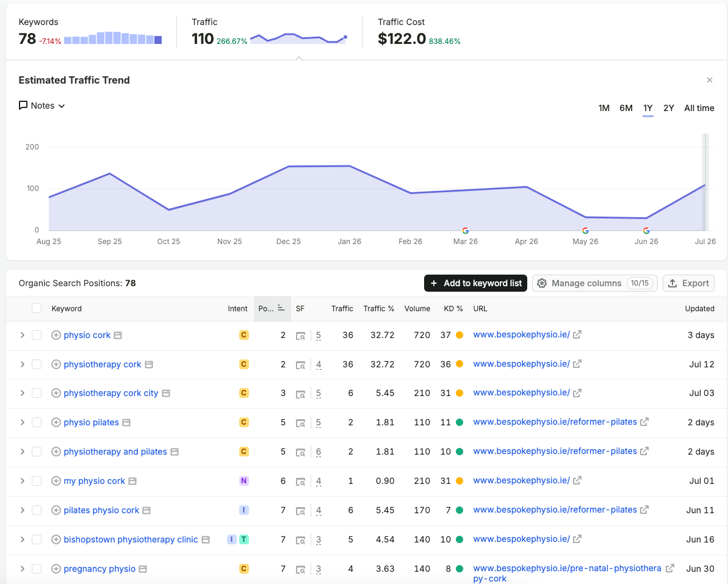Open SERP snapshot icon for physio cork
This screenshot has width=728, height=584.
300,336
